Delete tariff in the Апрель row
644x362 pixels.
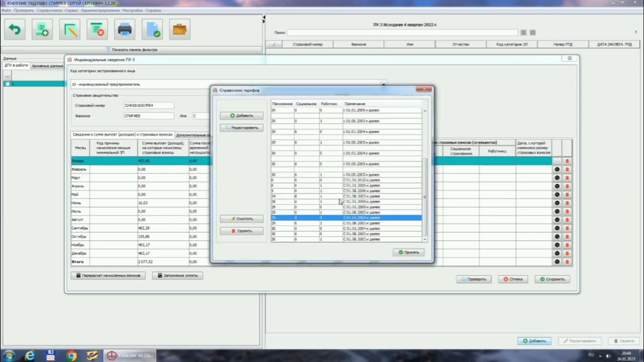pyautogui.click(x=567, y=186)
